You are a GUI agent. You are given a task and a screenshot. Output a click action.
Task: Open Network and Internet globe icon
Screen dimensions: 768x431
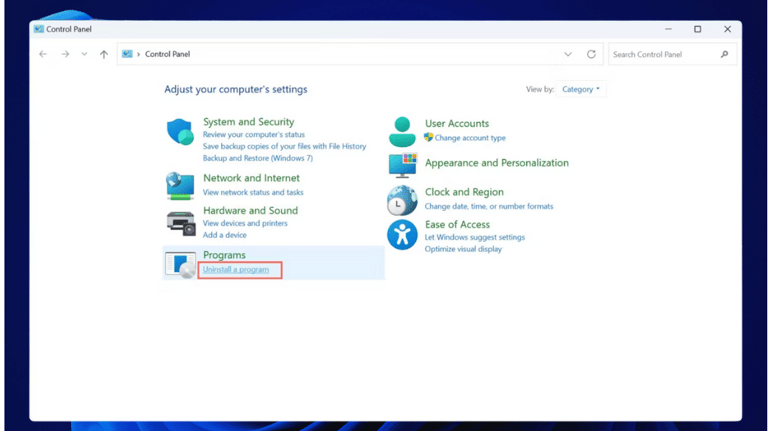click(x=180, y=186)
